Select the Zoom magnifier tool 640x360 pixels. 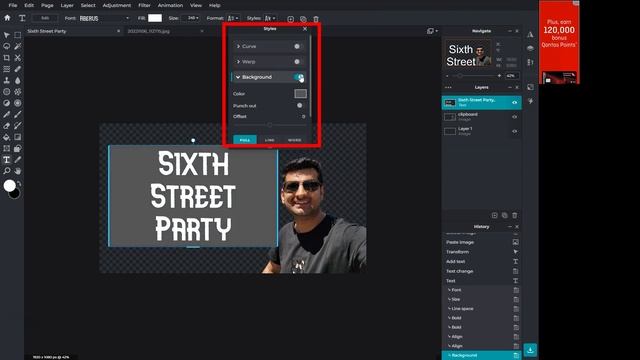point(7,171)
